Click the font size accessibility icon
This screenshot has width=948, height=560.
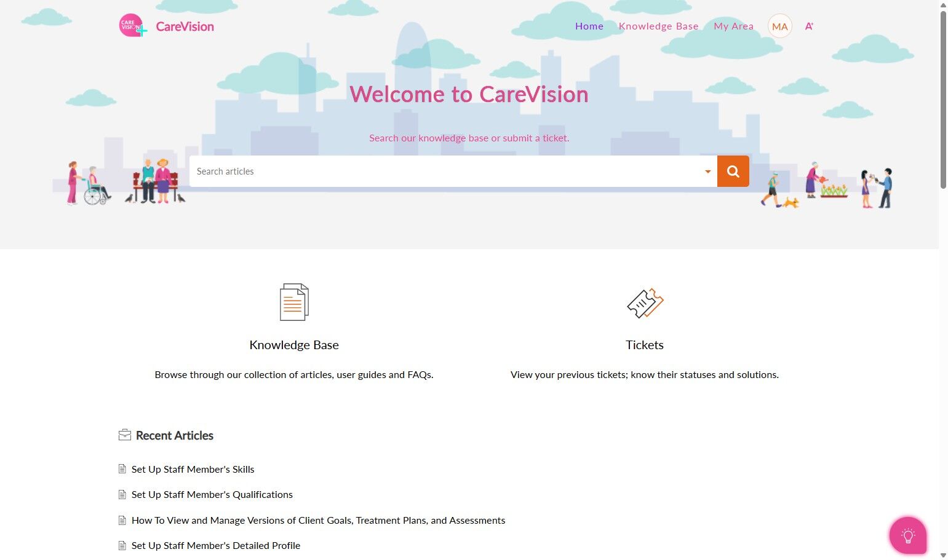point(809,26)
